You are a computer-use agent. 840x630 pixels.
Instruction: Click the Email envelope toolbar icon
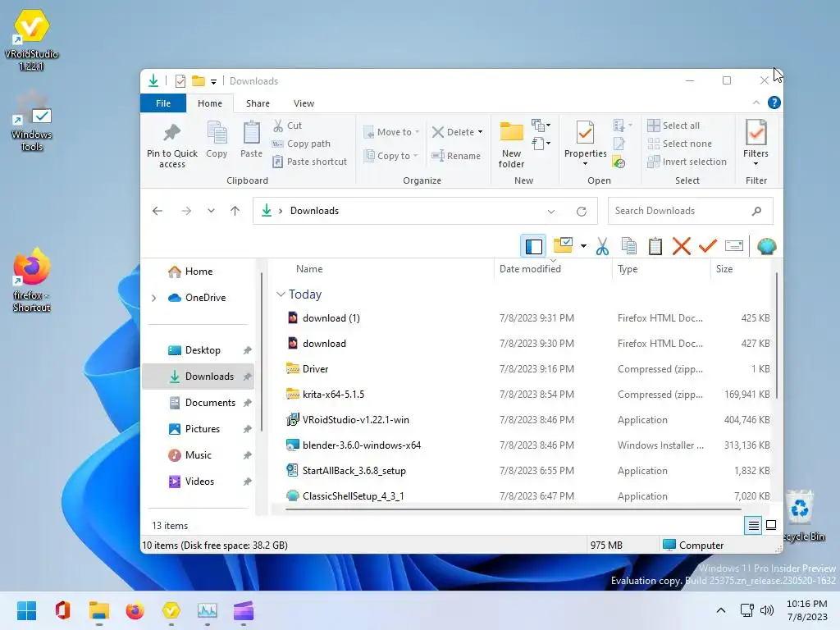tap(734, 246)
